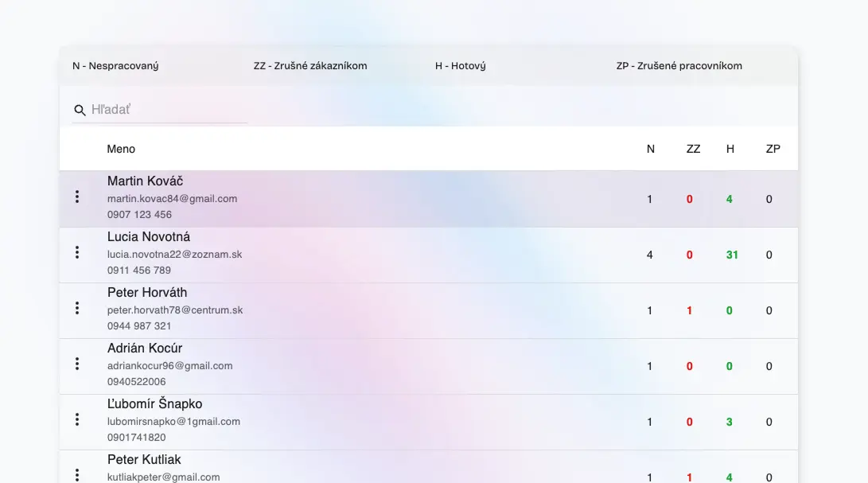
Task: Click the ZP - Zrušené pracovníkom legend label
Action: (679, 66)
